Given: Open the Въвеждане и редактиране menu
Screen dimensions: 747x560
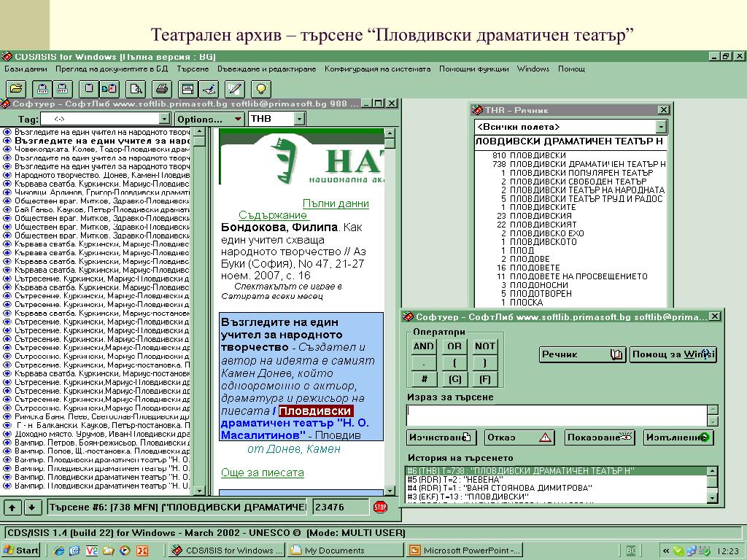Looking at the screenshot, I should tap(267, 69).
